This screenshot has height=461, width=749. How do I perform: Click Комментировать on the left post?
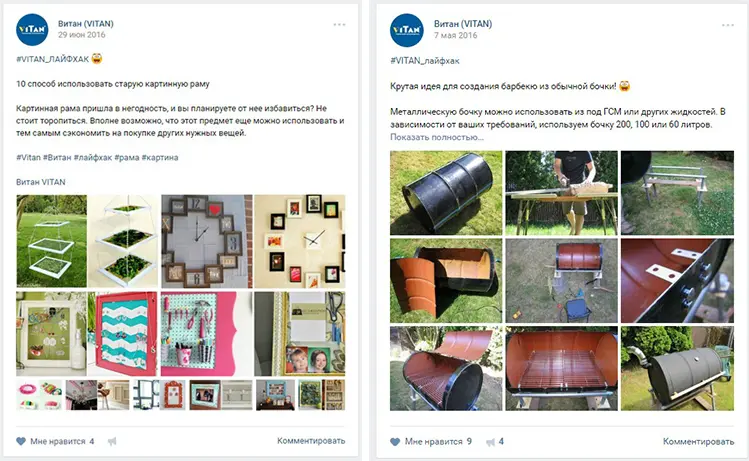[x=311, y=440]
